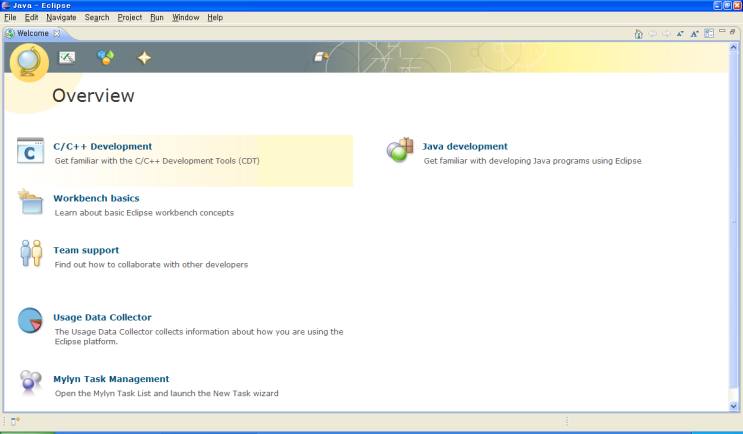Close the Welcome tab
The height and width of the screenshot is (434, 743).
tap(57, 33)
